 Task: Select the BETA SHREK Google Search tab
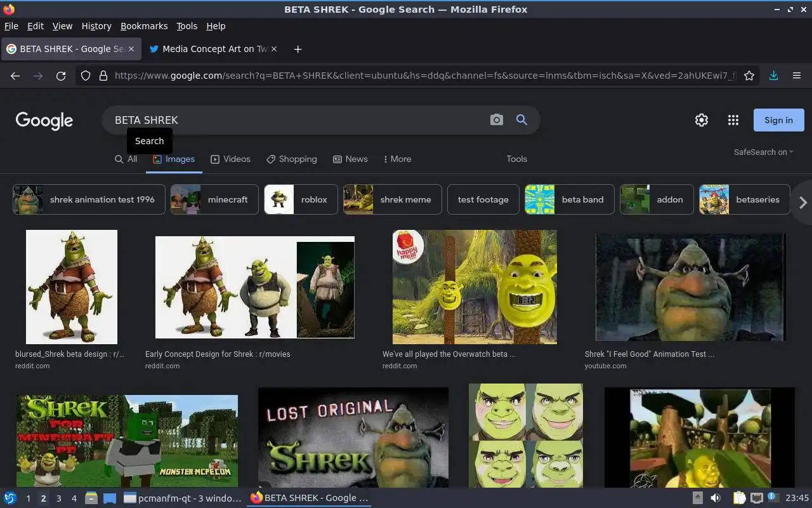coord(71,49)
